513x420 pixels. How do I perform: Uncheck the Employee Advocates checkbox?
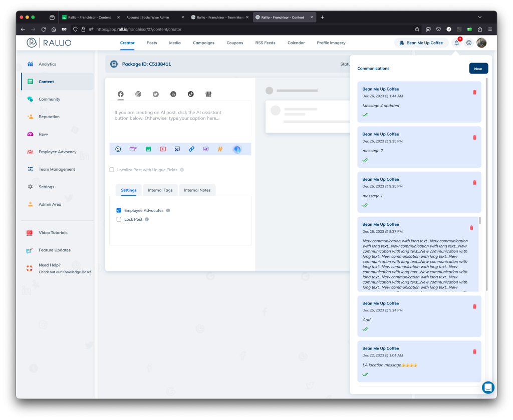[119, 210]
